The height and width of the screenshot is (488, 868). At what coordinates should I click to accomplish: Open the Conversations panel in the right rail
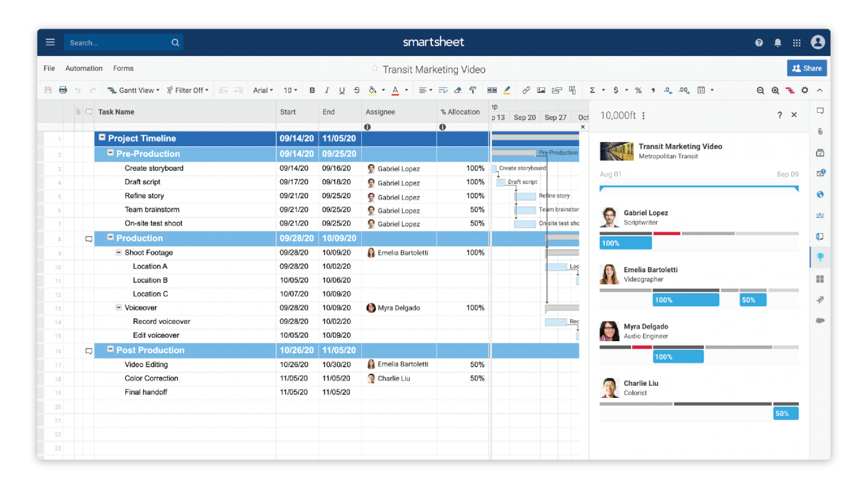point(820,111)
